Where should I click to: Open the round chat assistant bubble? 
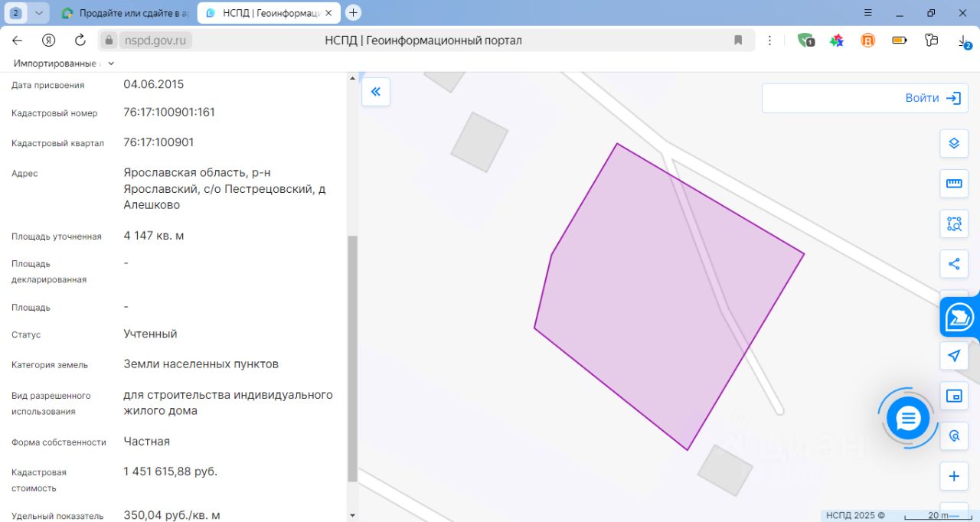point(908,418)
